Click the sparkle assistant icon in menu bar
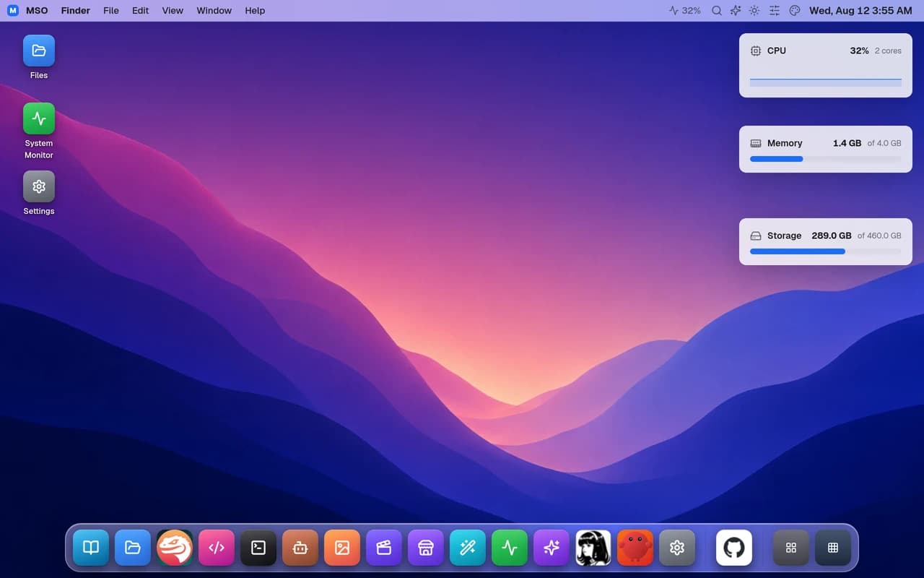Image resolution: width=924 pixels, height=578 pixels. pos(736,11)
